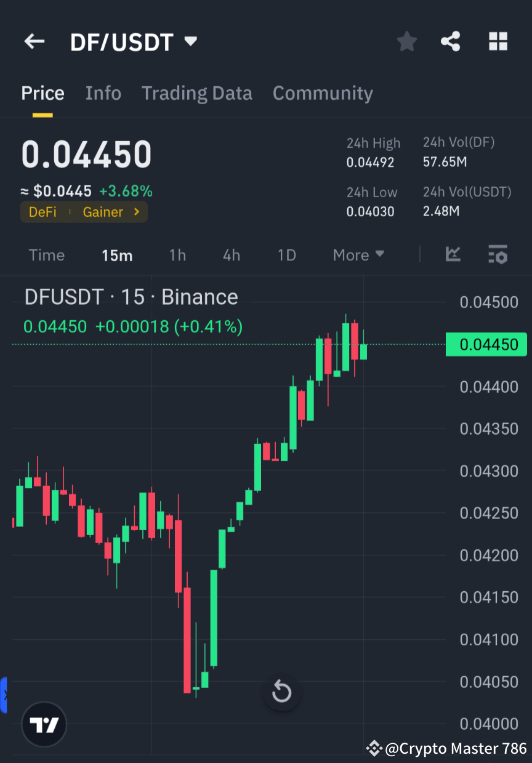Open the grid apps menu icon
Viewport: 532px width, 763px height.
pos(498,41)
